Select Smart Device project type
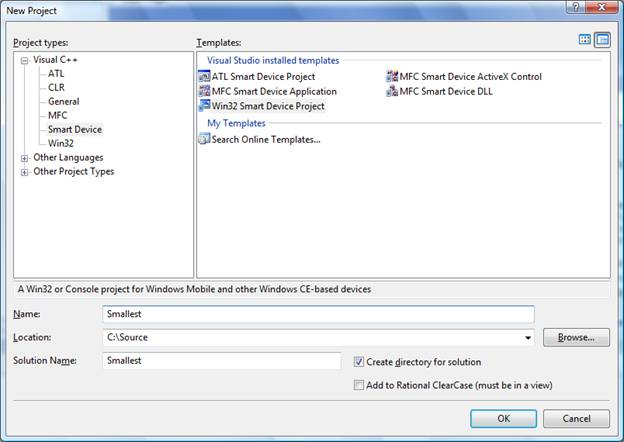Screen dimensions: 624x442 tap(75, 129)
